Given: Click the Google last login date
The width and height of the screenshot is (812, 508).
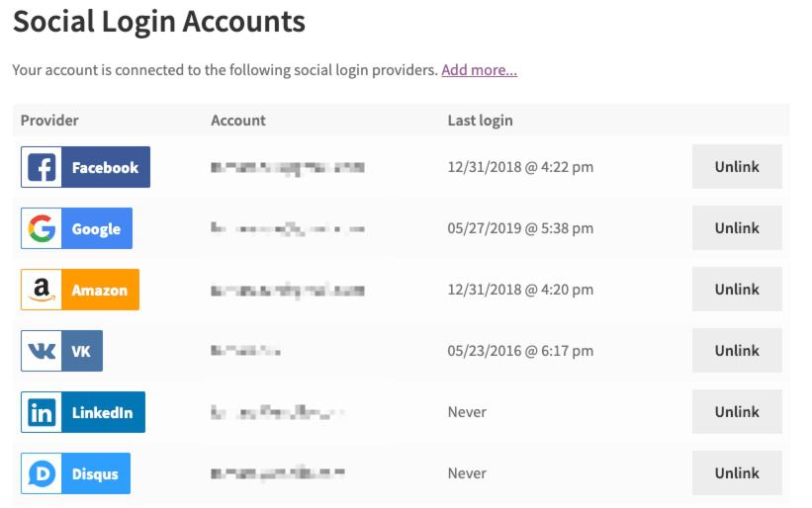Looking at the screenshot, I should 520,228.
